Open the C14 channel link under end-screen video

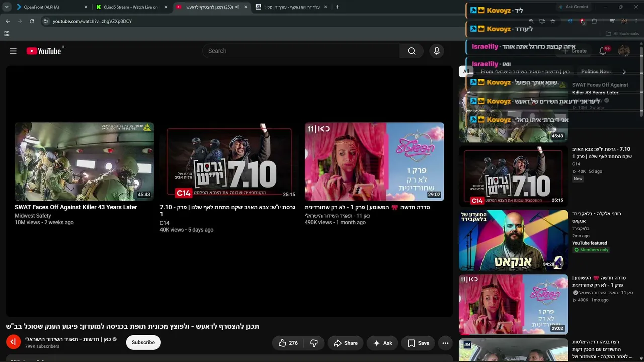(x=165, y=223)
